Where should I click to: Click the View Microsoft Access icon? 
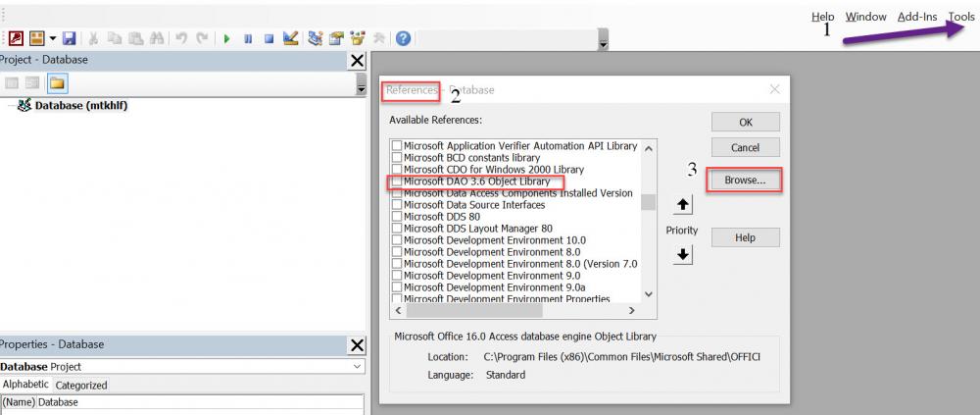pos(16,39)
